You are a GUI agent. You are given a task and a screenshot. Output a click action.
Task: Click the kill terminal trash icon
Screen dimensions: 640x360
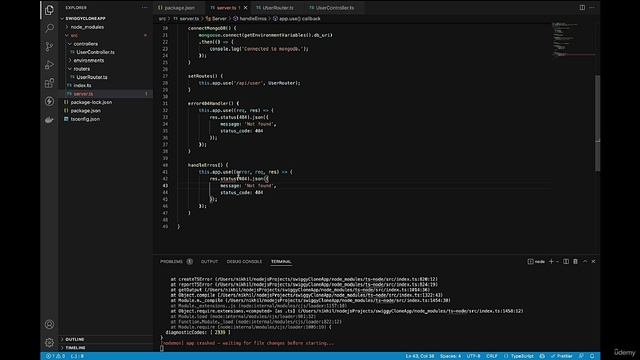[575, 262]
